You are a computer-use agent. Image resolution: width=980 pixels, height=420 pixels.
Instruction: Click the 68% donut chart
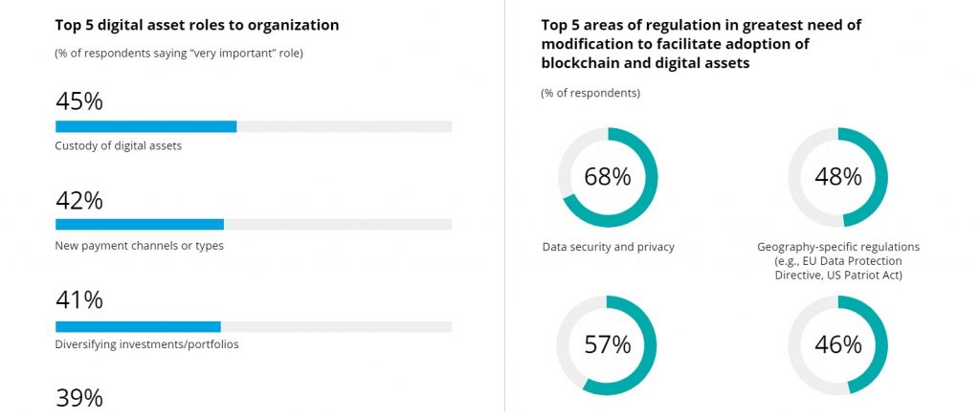pyautogui.click(x=608, y=177)
